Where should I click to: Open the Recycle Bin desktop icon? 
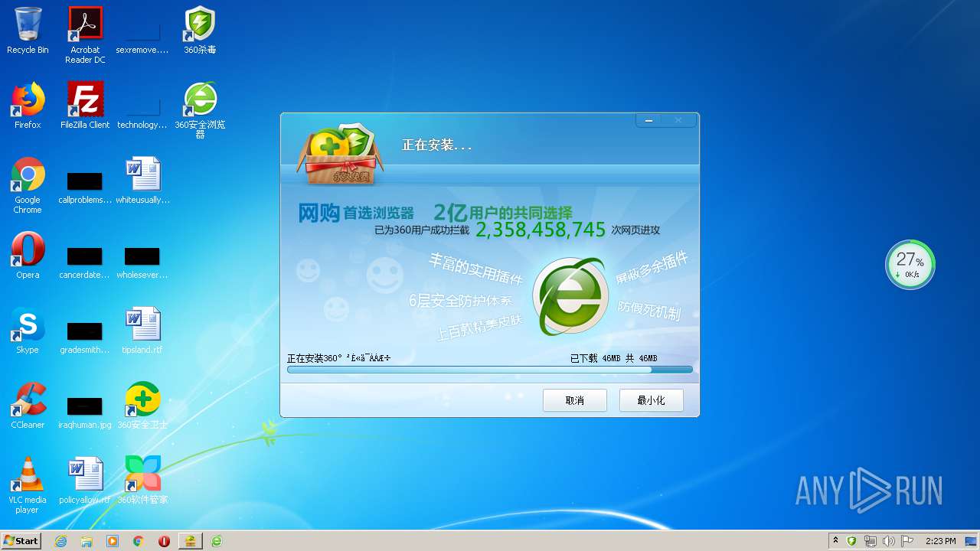[x=28, y=31]
